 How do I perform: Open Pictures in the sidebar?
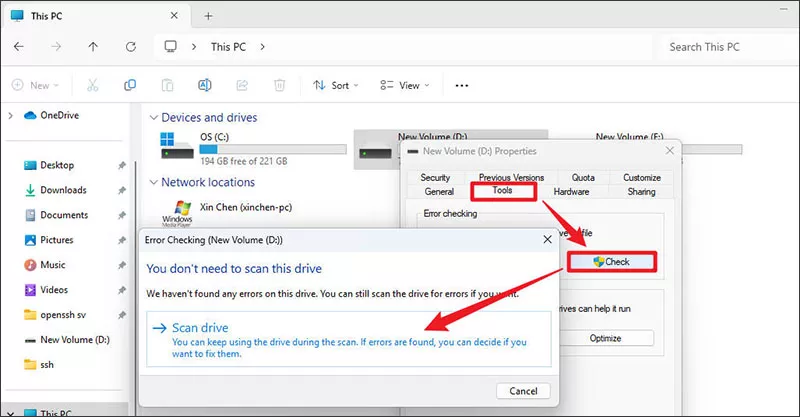click(49, 240)
